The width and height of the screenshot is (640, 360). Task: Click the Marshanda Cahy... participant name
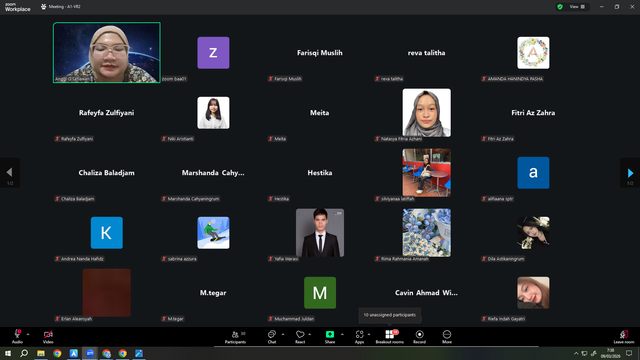[213, 173]
